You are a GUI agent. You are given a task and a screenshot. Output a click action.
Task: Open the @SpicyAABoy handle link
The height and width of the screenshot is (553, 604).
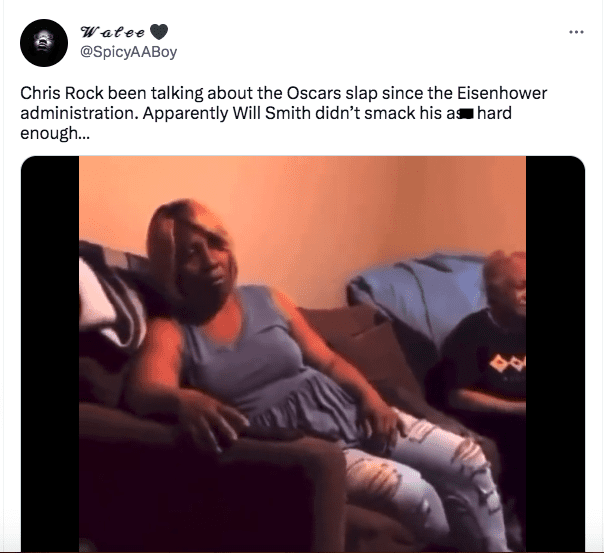point(128,52)
